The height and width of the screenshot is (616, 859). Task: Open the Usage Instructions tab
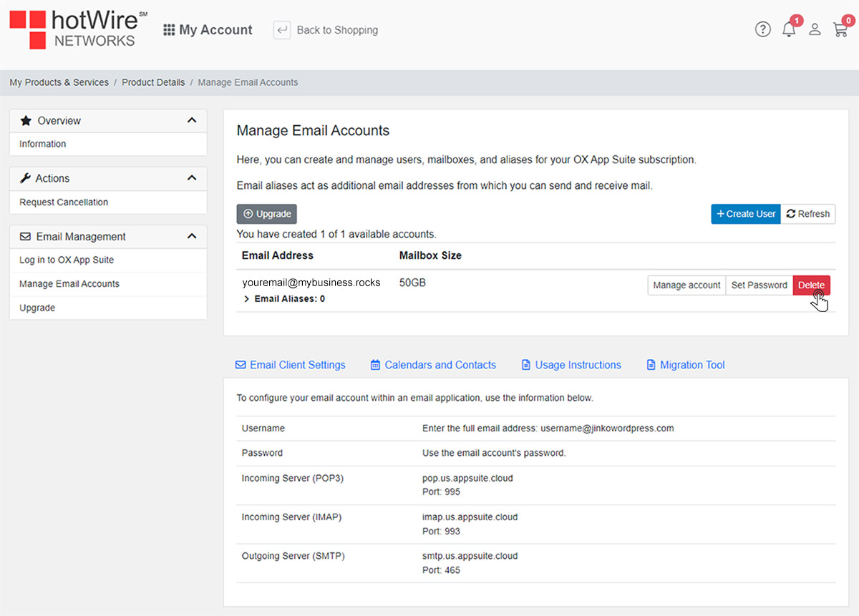coord(571,365)
